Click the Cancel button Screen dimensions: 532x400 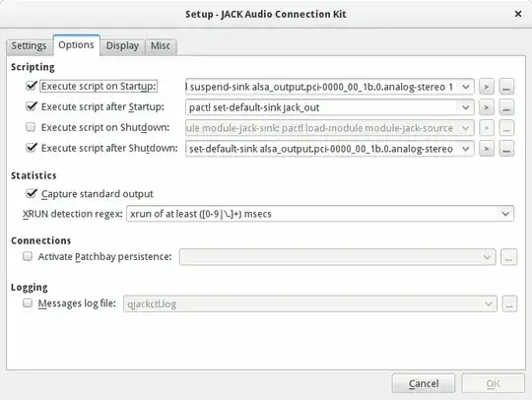424,383
